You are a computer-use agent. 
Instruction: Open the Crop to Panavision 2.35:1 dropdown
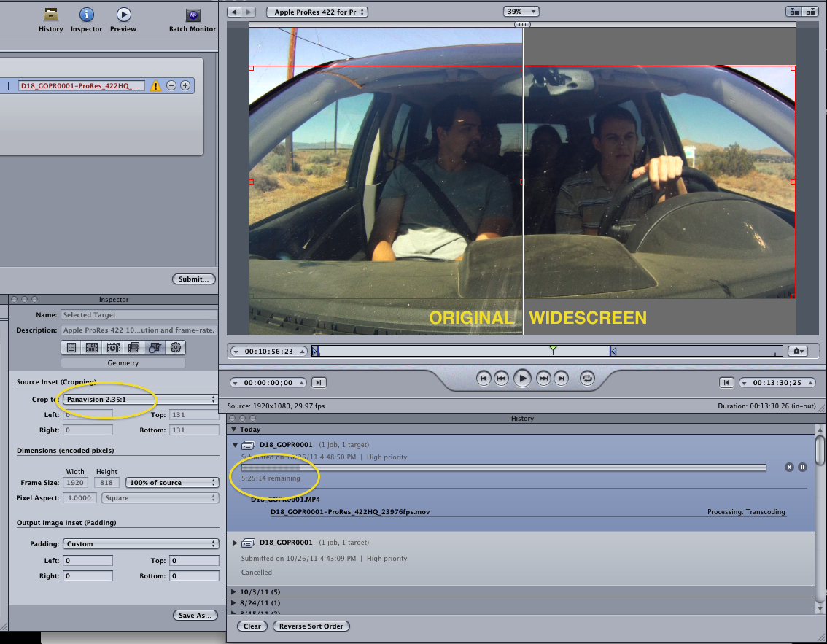pyautogui.click(x=140, y=399)
